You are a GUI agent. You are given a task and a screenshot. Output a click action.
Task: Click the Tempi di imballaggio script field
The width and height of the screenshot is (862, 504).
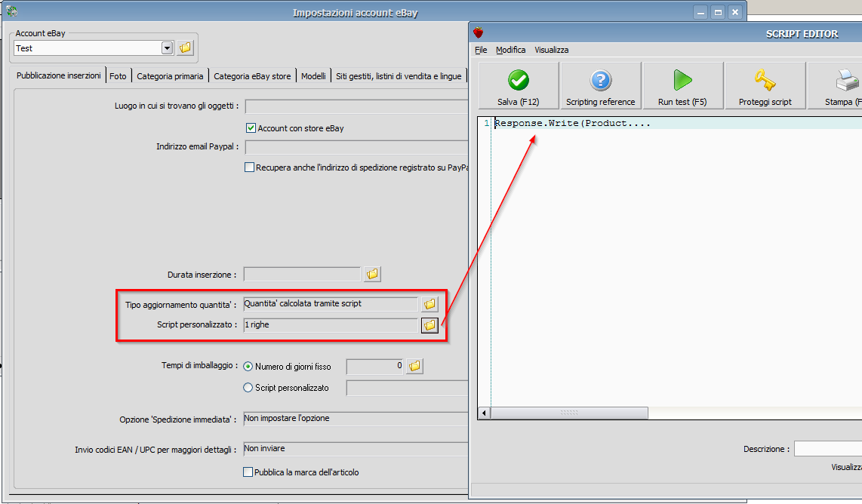[x=408, y=388]
